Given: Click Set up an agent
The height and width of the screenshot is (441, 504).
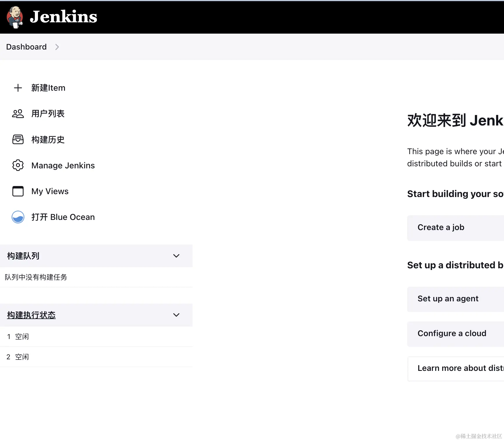Looking at the screenshot, I should 456,299.
